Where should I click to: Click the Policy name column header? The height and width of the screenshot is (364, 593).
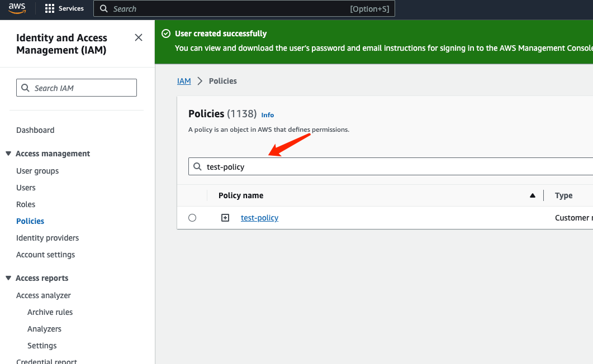(241, 195)
